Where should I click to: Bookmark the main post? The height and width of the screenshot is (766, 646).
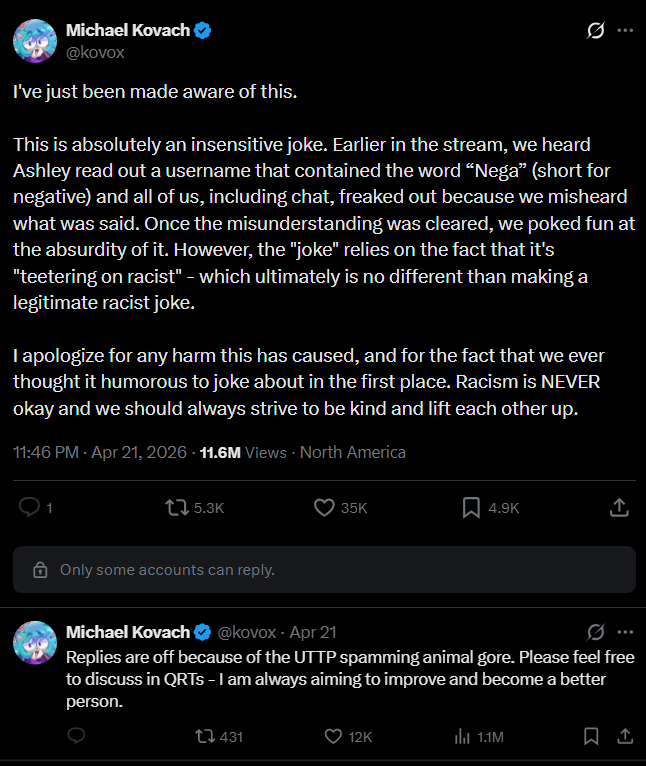click(472, 508)
